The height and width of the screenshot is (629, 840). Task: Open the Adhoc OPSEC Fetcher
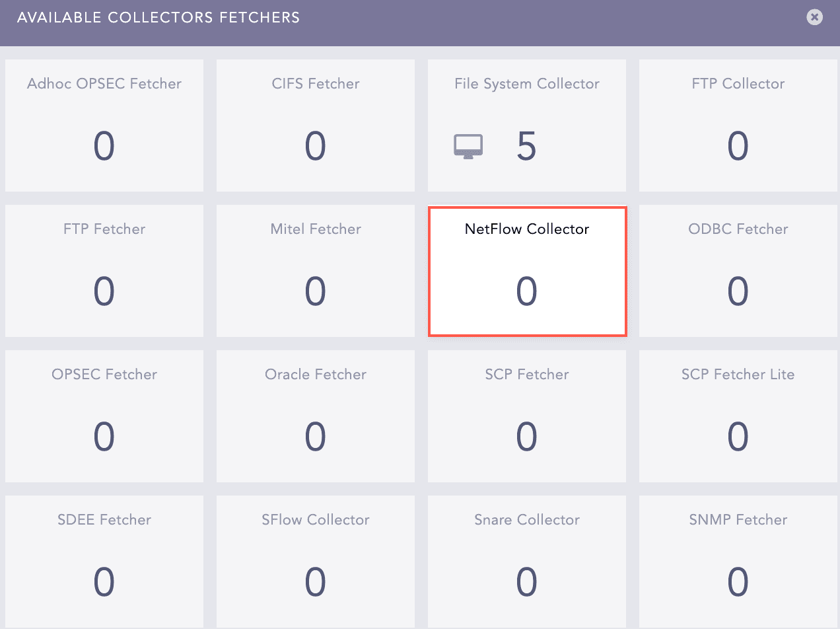(104, 126)
